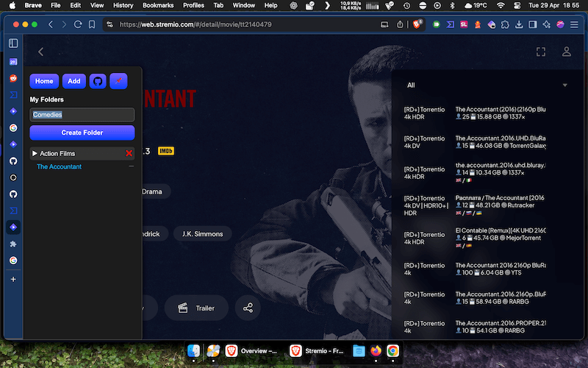Remove The Accountant using the dash icon
The height and width of the screenshot is (368, 588).
pos(131,166)
